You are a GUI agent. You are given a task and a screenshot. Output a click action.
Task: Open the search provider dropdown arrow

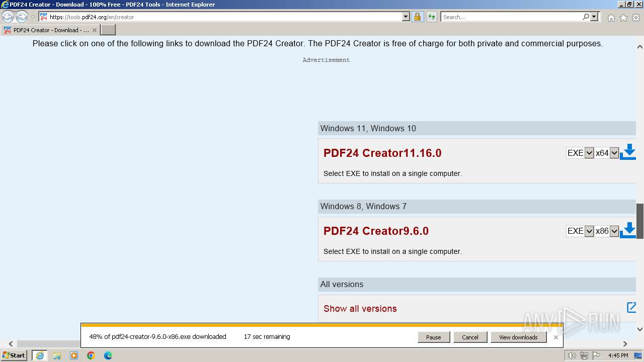coord(594,17)
